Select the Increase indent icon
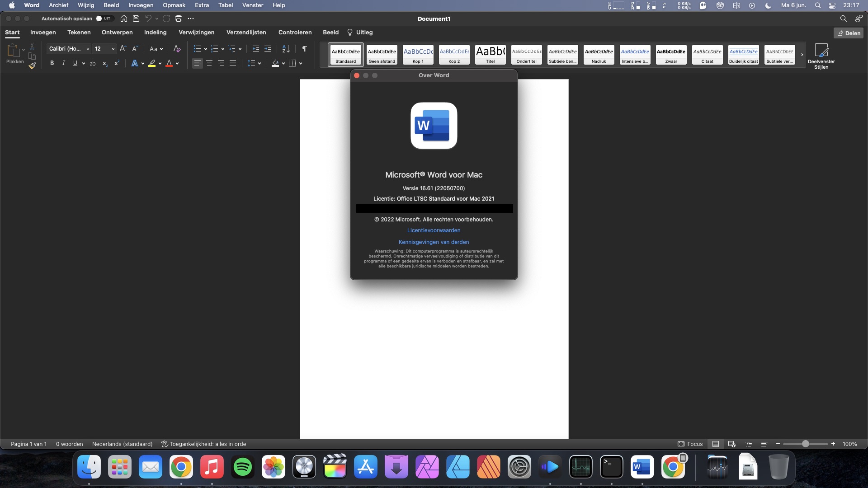 tap(267, 48)
